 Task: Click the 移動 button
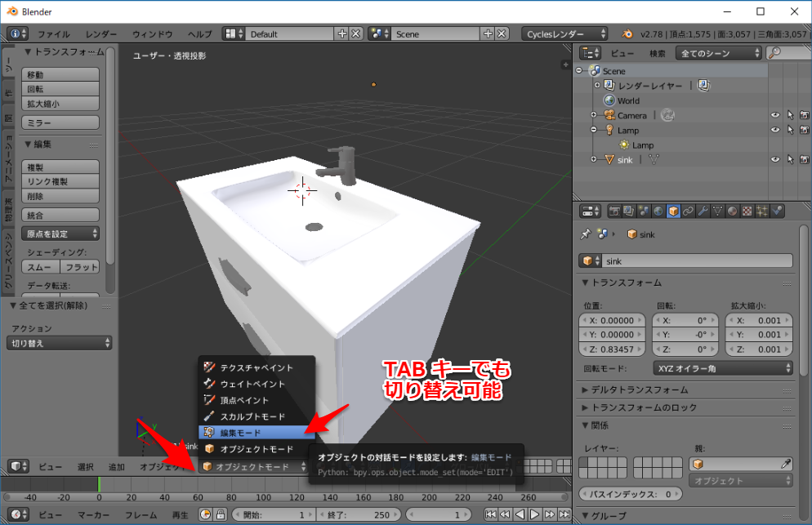click(x=60, y=74)
